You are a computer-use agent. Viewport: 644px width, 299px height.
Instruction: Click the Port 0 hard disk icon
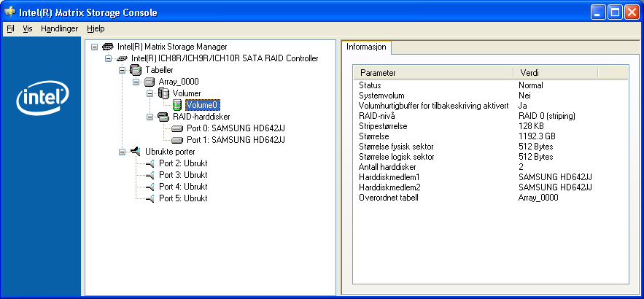click(177, 128)
